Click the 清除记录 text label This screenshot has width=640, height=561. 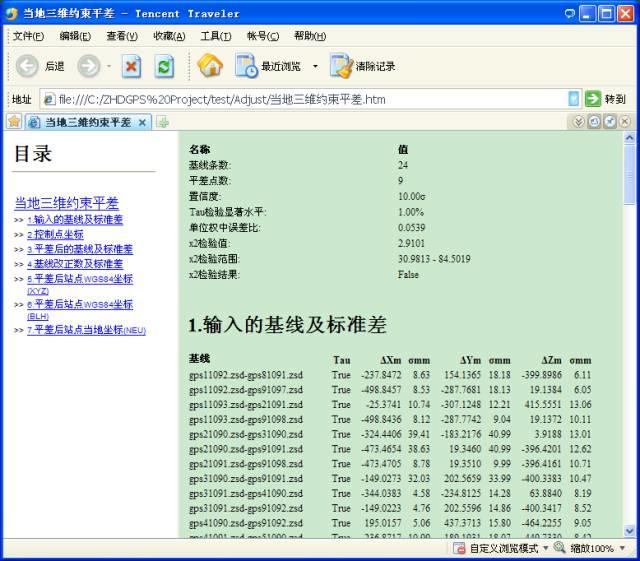376,66
